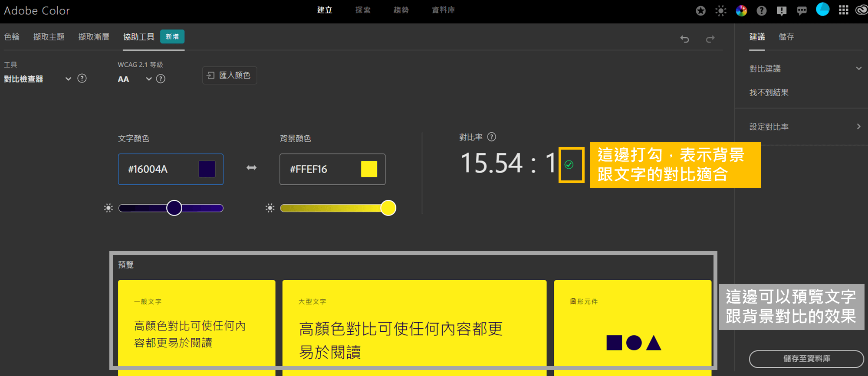The width and height of the screenshot is (868, 376).
Task: Open the apps grid icon
Action: point(843,10)
